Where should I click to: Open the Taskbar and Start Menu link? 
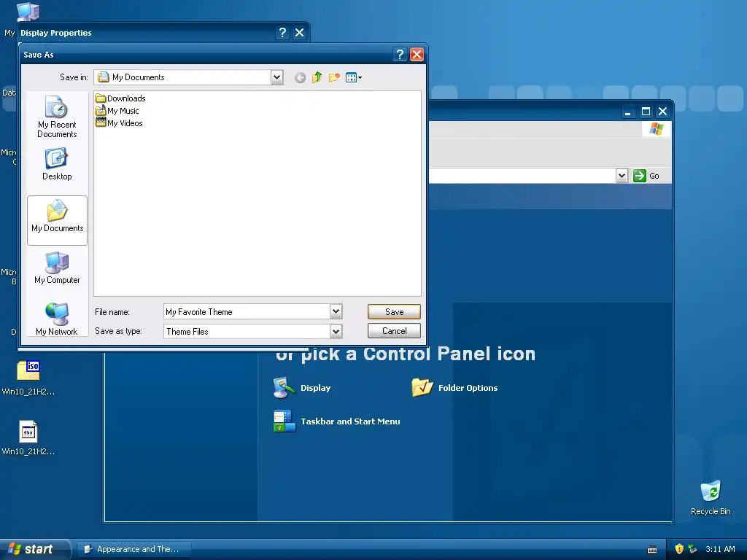(350, 421)
